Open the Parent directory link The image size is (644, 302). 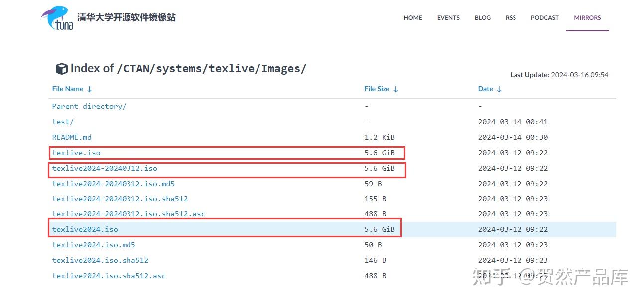pyautogui.click(x=89, y=106)
